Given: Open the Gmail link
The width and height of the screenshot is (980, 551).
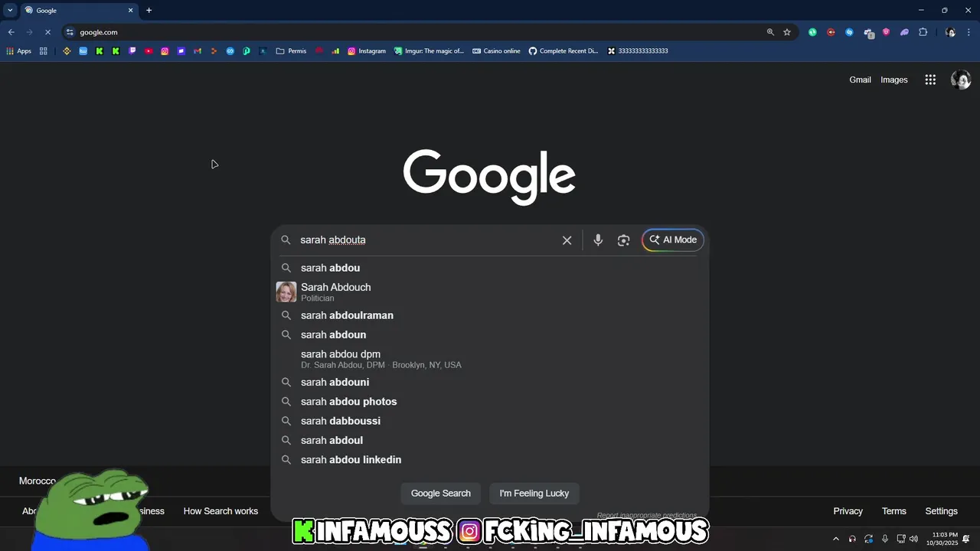Looking at the screenshot, I should (x=860, y=80).
